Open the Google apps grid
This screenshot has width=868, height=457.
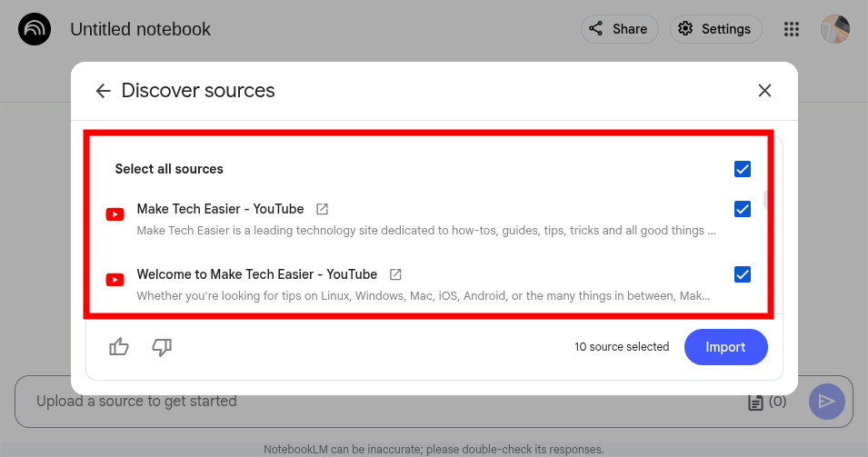792,29
